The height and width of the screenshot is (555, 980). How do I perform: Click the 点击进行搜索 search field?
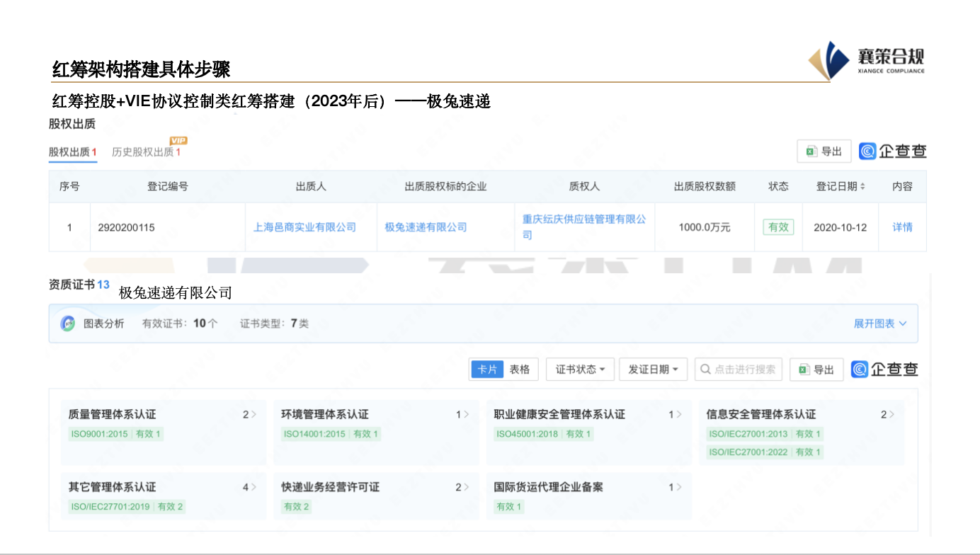pos(736,369)
